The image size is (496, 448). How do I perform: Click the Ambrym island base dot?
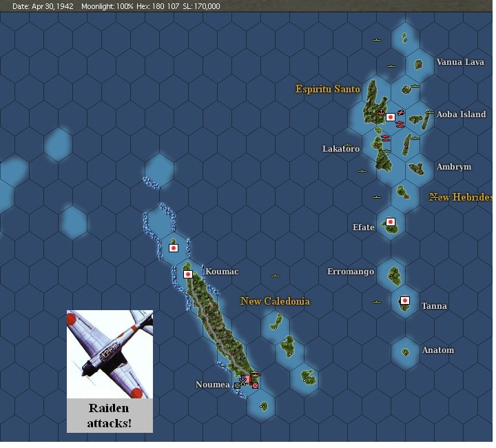[420, 171]
